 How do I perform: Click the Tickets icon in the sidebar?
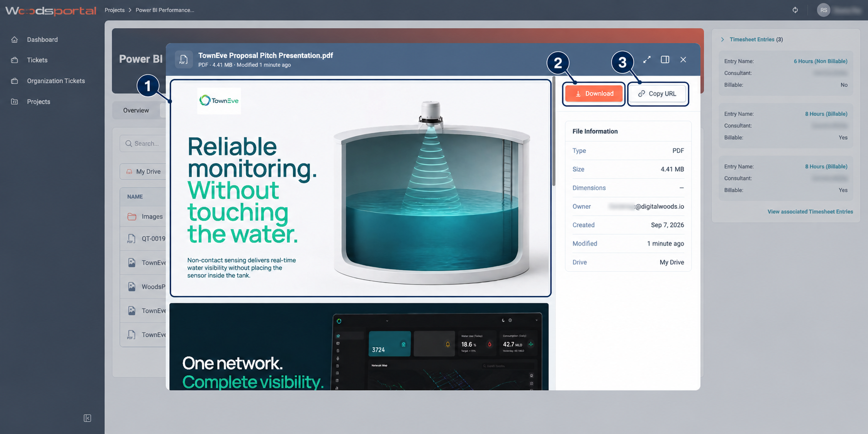click(x=15, y=60)
